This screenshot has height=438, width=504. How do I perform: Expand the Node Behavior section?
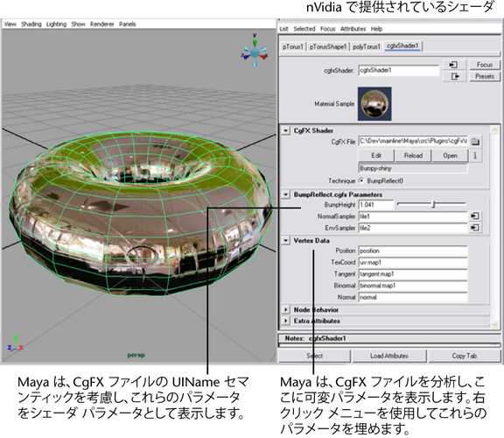click(285, 309)
